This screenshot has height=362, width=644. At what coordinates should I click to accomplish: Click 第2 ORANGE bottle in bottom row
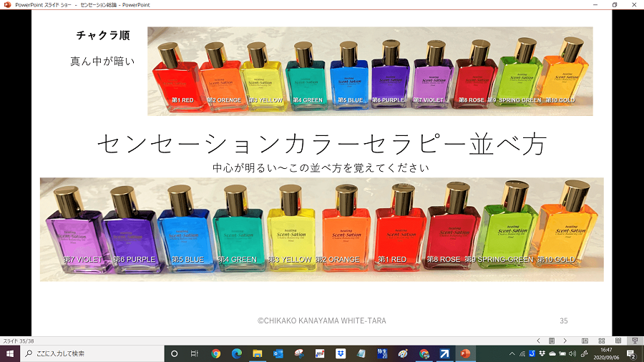[346, 228]
